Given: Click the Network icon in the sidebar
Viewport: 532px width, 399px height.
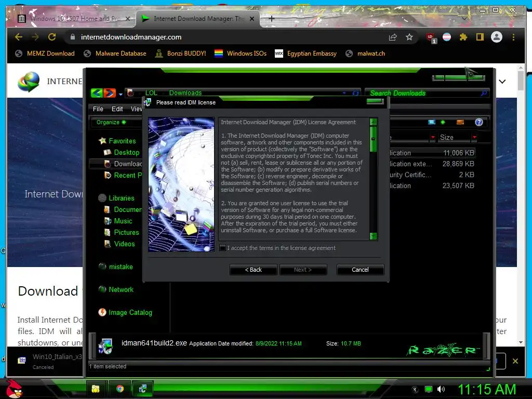Looking at the screenshot, I should (102, 289).
